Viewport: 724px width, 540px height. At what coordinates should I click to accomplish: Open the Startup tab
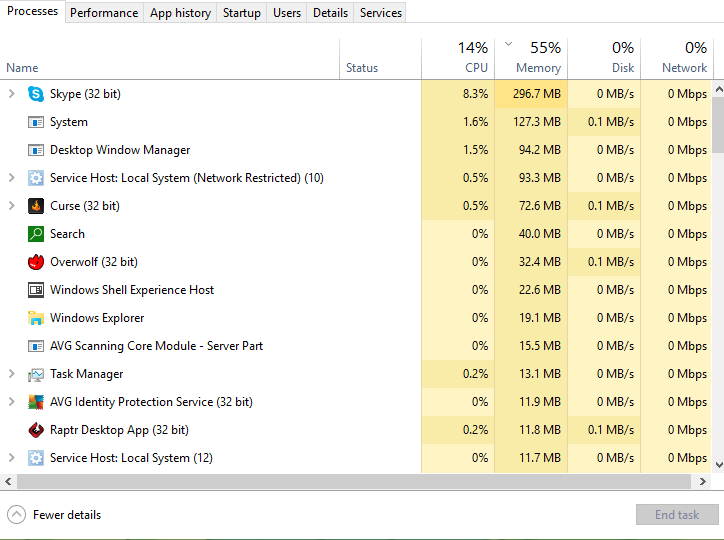(241, 13)
